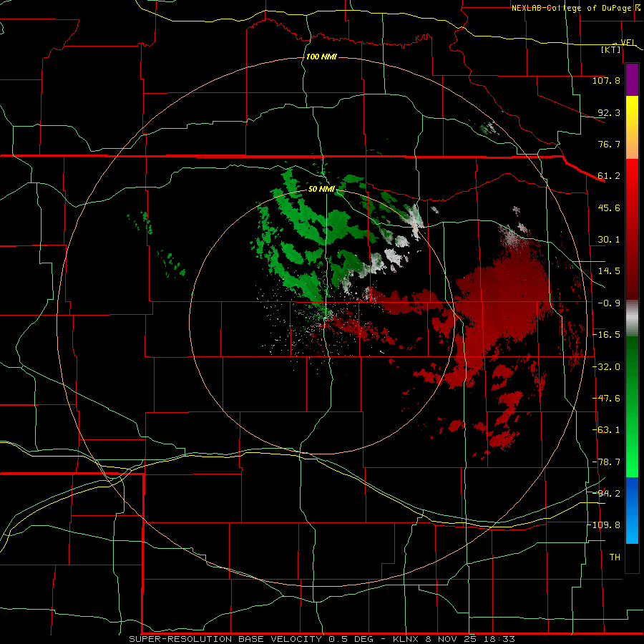644x644 pixels.
Task: Click the 92.3 value on the velocity scale
Action: (609, 112)
